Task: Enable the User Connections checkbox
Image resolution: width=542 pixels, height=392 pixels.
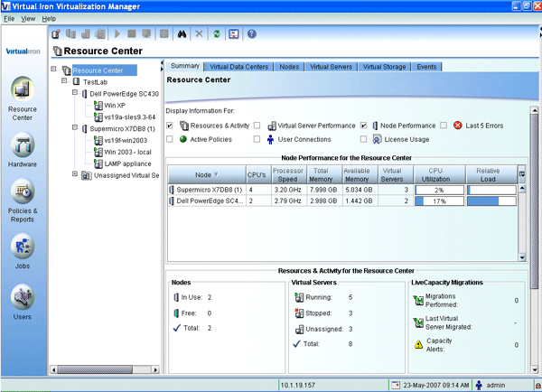Action: click(257, 139)
